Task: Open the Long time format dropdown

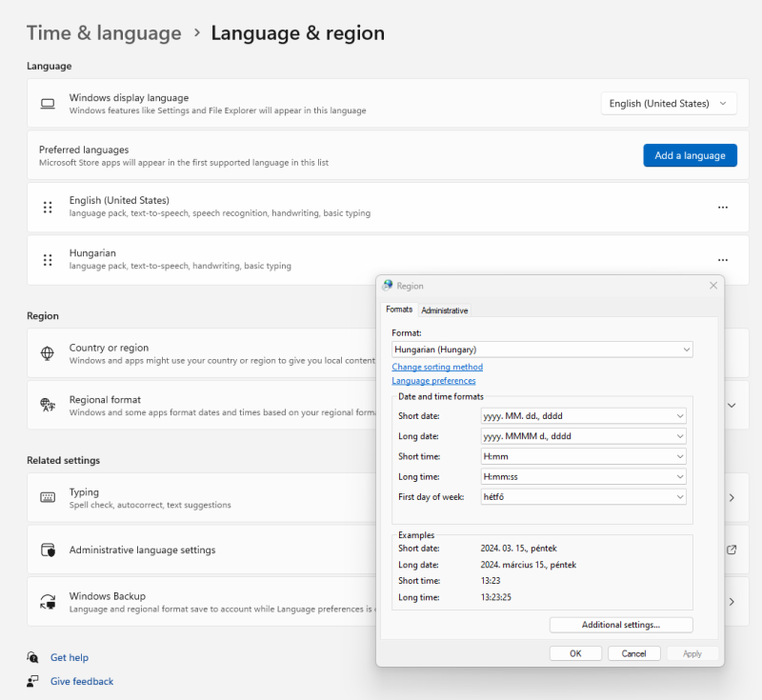Action: coord(583,476)
